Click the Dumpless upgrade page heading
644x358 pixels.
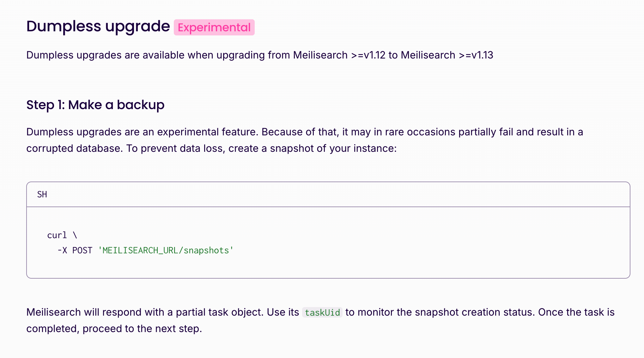point(98,26)
